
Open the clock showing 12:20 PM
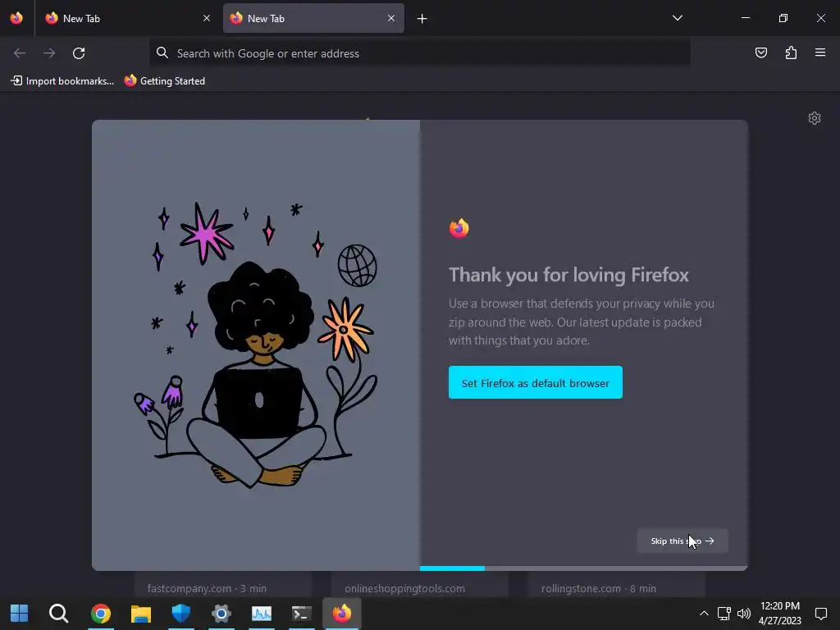pos(780,614)
